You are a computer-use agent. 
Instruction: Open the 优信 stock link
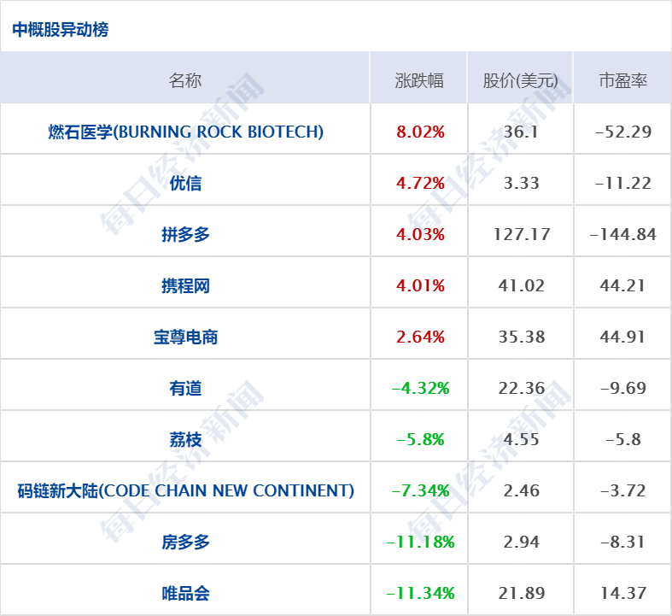[185, 183]
